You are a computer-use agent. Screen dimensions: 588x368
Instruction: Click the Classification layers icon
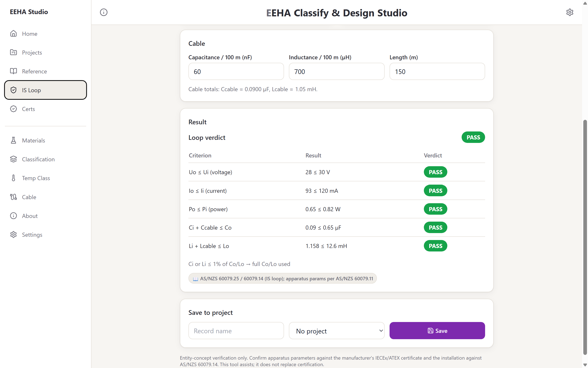coord(13,159)
